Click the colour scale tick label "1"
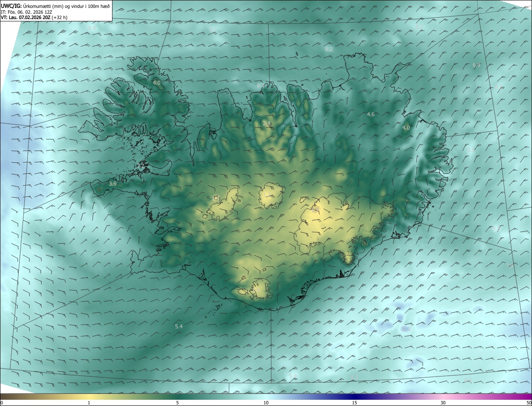Screen dimensions: 532x406 pos(89,403)
